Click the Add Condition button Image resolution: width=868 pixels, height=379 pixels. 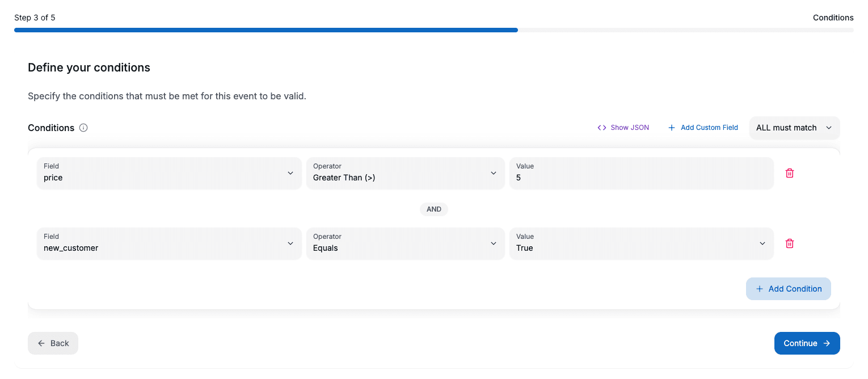788,289
